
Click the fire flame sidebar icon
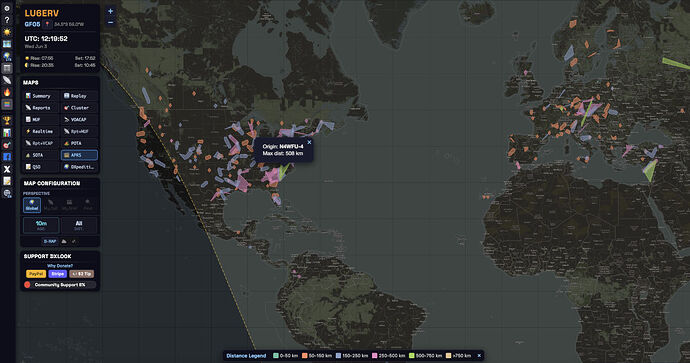[7, 92]
